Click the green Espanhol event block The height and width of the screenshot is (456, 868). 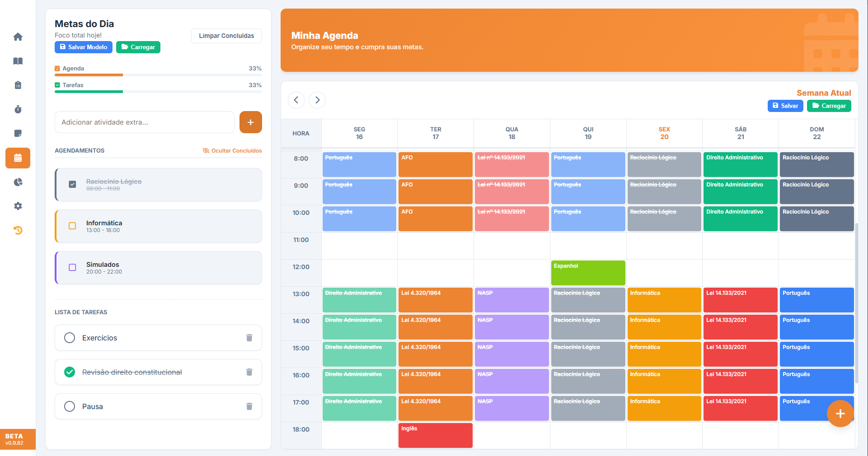[x=588, y=273]
